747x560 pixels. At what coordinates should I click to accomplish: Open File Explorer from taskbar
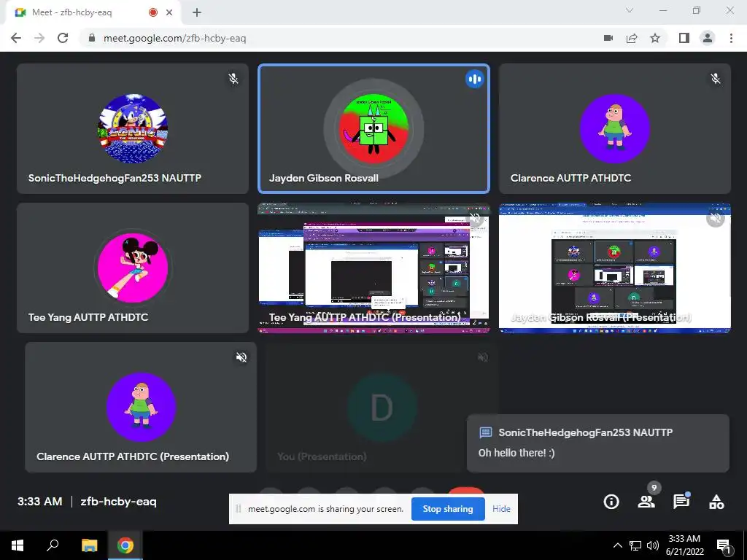pyautogui.click(x=89, y=545)
